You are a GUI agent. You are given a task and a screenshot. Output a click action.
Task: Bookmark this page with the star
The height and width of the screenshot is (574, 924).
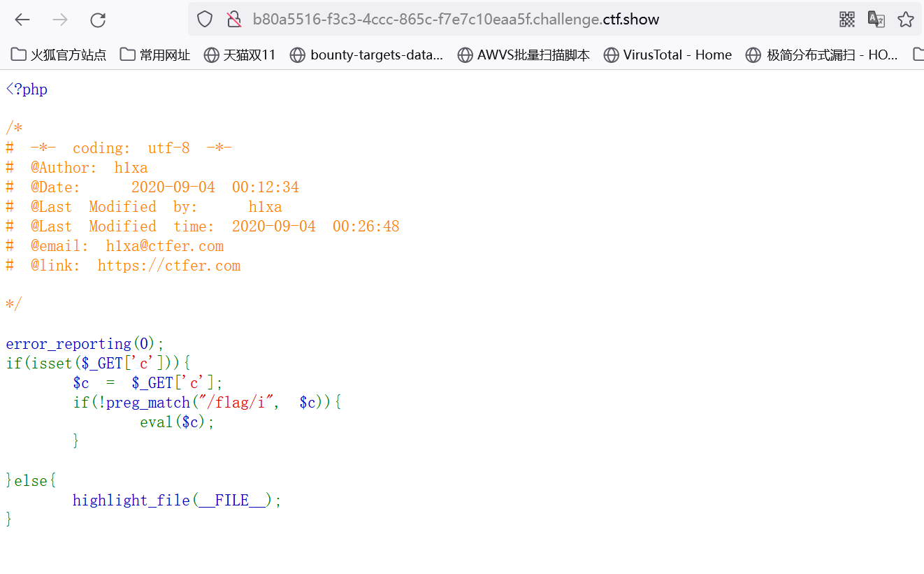tap(906, 19)
